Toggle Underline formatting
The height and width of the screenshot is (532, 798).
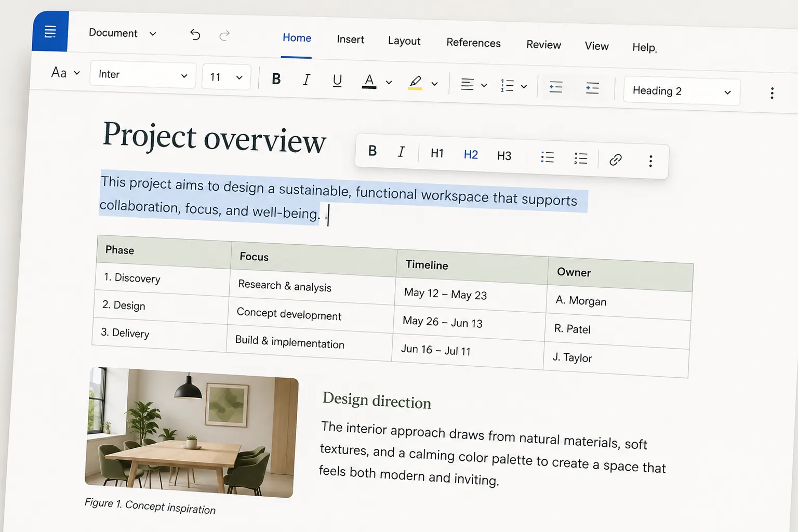[x=337, y=81]
